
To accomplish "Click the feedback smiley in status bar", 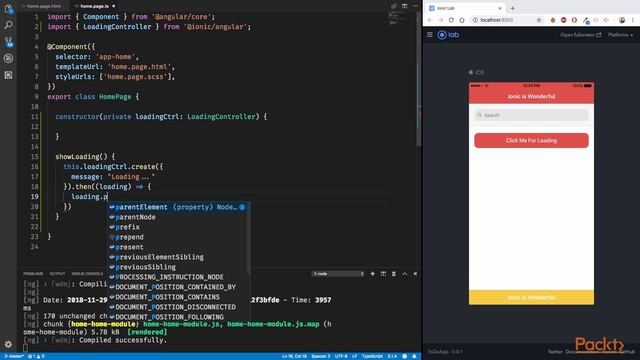I will (404, 356).
